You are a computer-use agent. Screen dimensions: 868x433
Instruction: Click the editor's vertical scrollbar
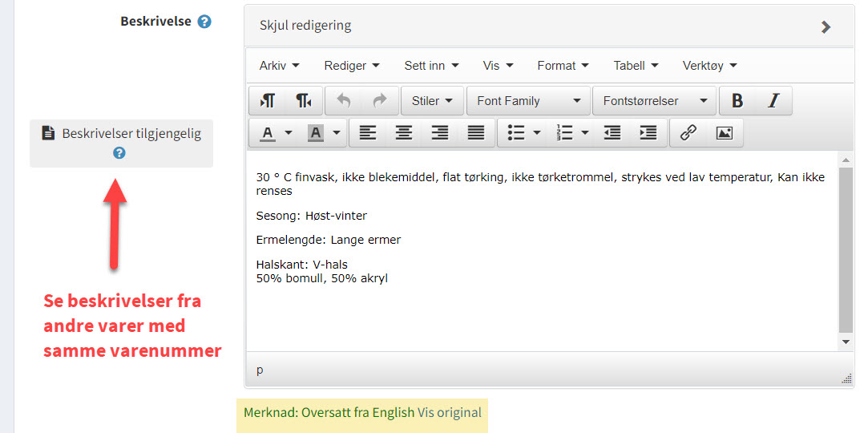[x=846, y=249]
